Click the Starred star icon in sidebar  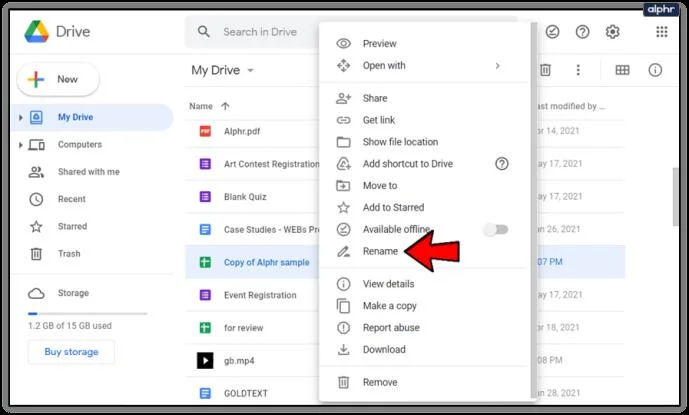[x=36, y=226]
